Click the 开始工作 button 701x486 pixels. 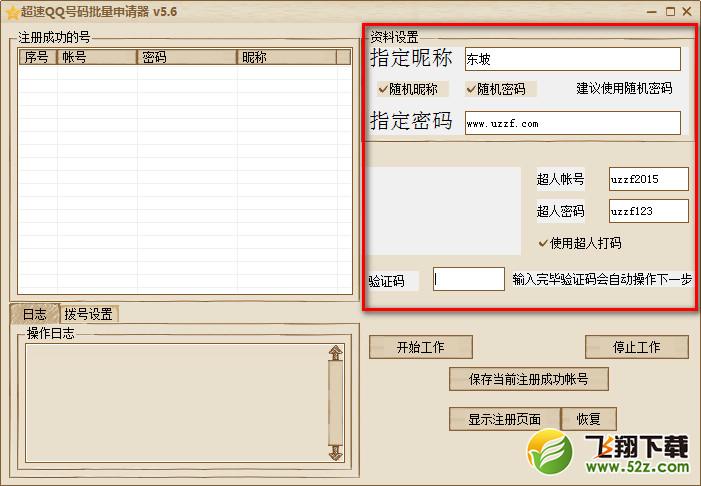(421, 347)
